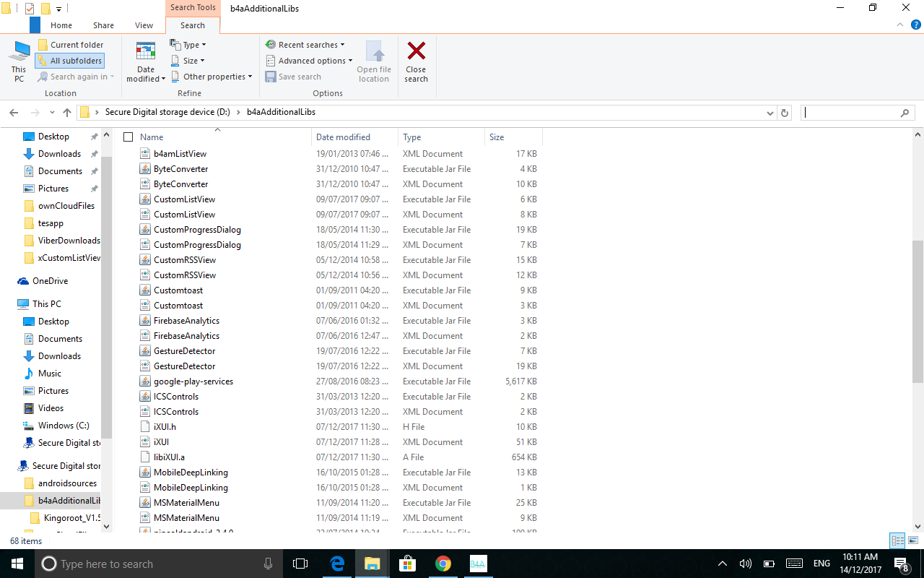Toggle search scope to All subfolders
Viewport: 924px width, 578px height.
[x=70, y=61]
